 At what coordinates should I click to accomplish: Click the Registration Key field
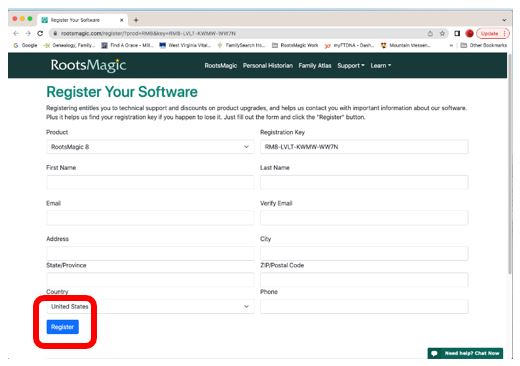point(364,147)
